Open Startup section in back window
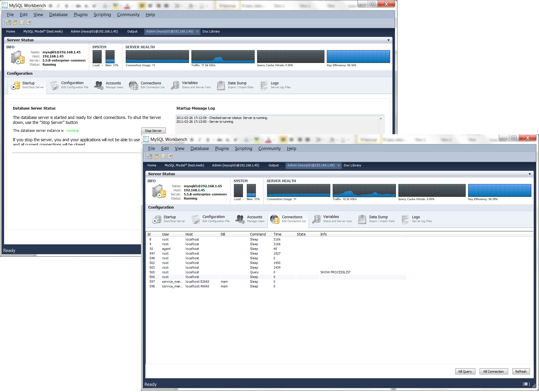The width and height of the screenshot is (539, 392). pyautogui.click(x=27, y=85)
